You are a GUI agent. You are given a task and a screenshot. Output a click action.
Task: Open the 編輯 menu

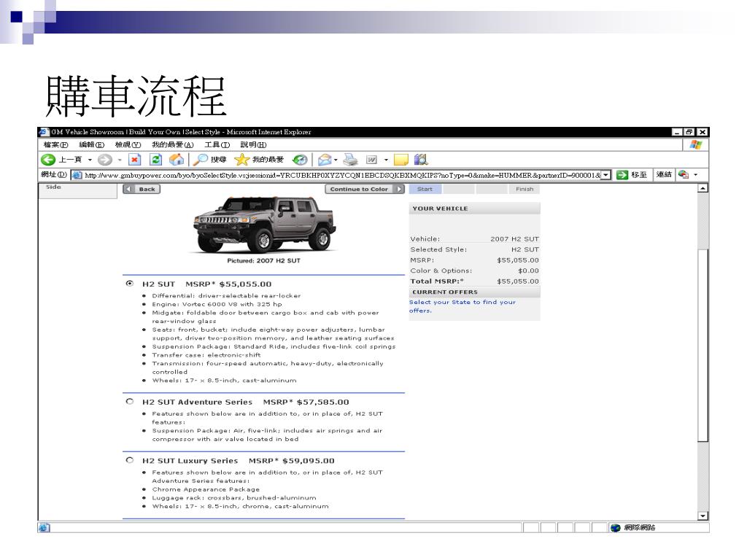[91, 145]
